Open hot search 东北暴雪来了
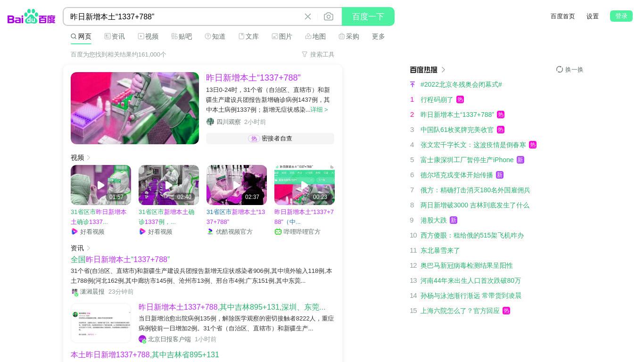644x362 pixels. click(x=440, y=250)
